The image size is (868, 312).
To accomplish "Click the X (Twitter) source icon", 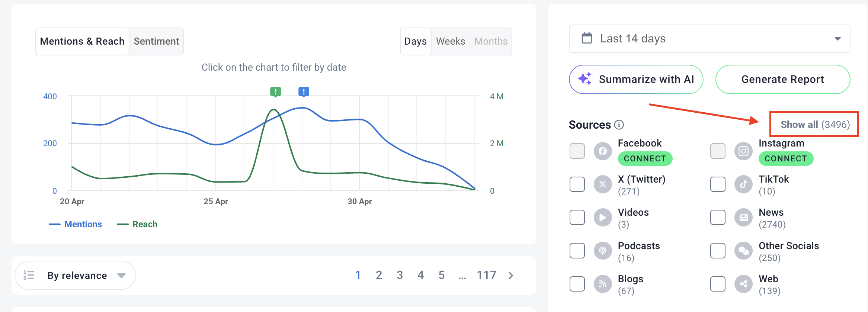I will click(603, 184).
